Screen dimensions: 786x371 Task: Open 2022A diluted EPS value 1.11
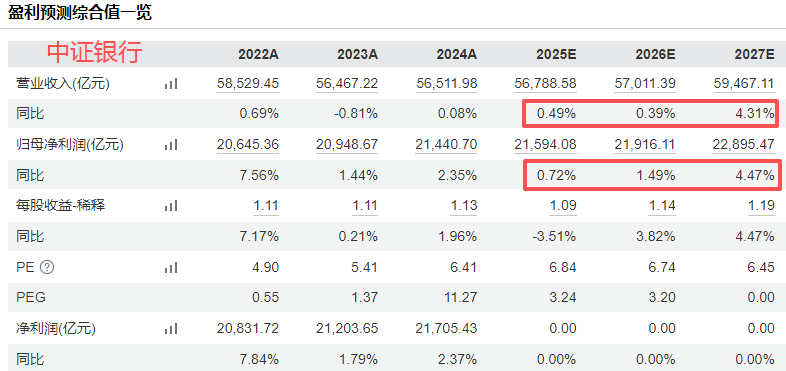pyautogui.click(x=266, y=206)
